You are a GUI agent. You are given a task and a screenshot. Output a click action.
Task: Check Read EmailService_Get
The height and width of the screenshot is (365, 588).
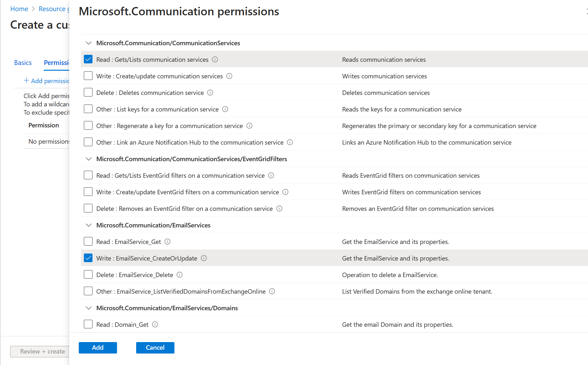pyautogui.click(x=88, y=241)
